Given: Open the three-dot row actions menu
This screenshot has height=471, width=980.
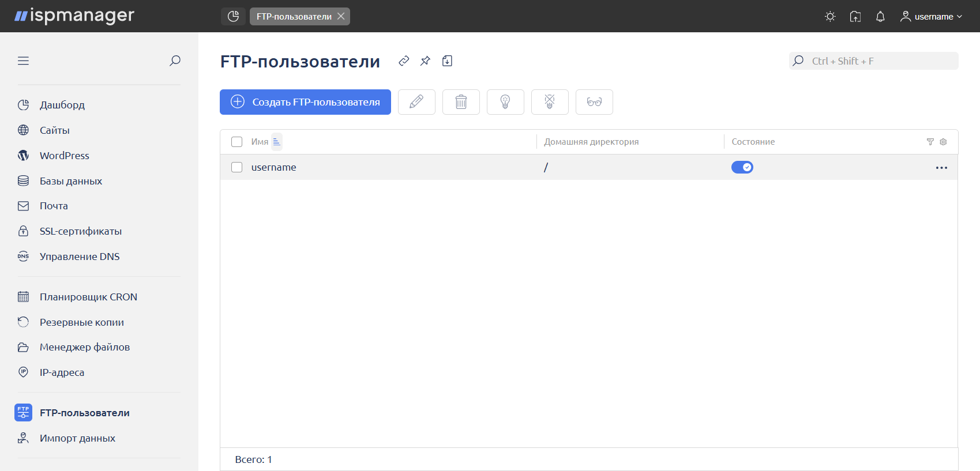Looking at the screenshot, I should point(941,168).
